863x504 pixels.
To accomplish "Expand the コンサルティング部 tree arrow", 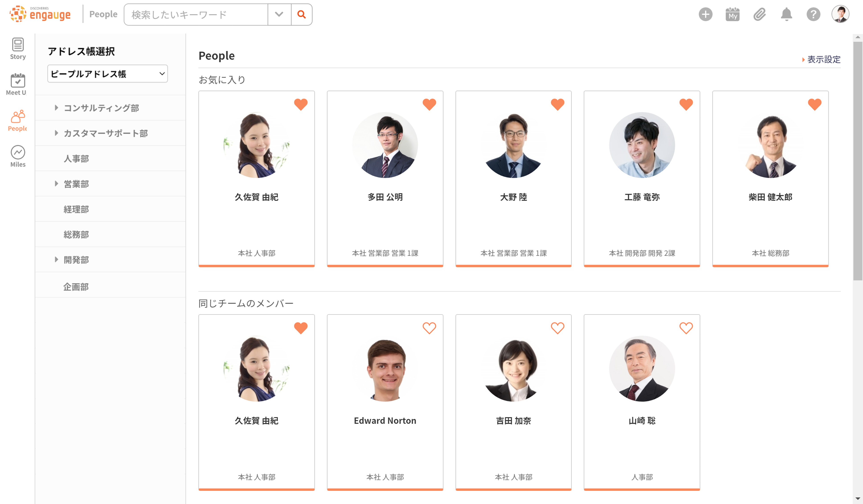I will (x=57, y=108).
